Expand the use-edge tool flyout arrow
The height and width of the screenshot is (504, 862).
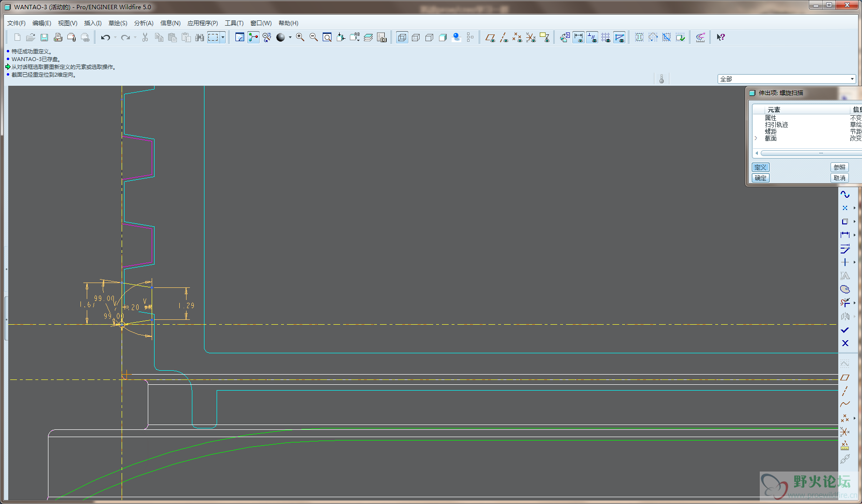tap(854, 221)
